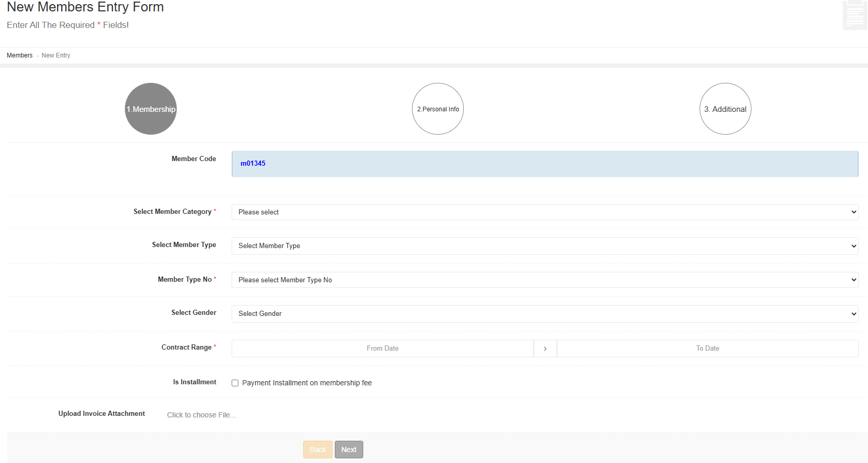This screenshot has width=868, height=463.
Task: Enable the Payment Installment checkbox
Action: click(x=235, y=383)
